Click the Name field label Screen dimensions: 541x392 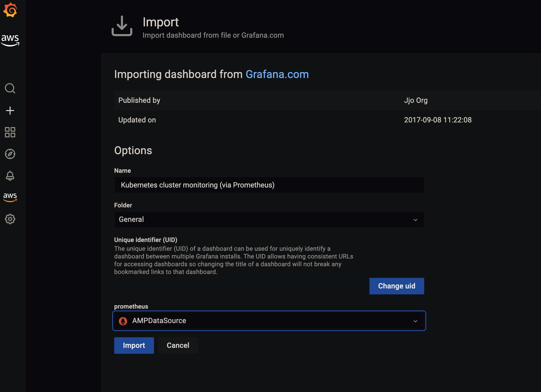[122, 171]
